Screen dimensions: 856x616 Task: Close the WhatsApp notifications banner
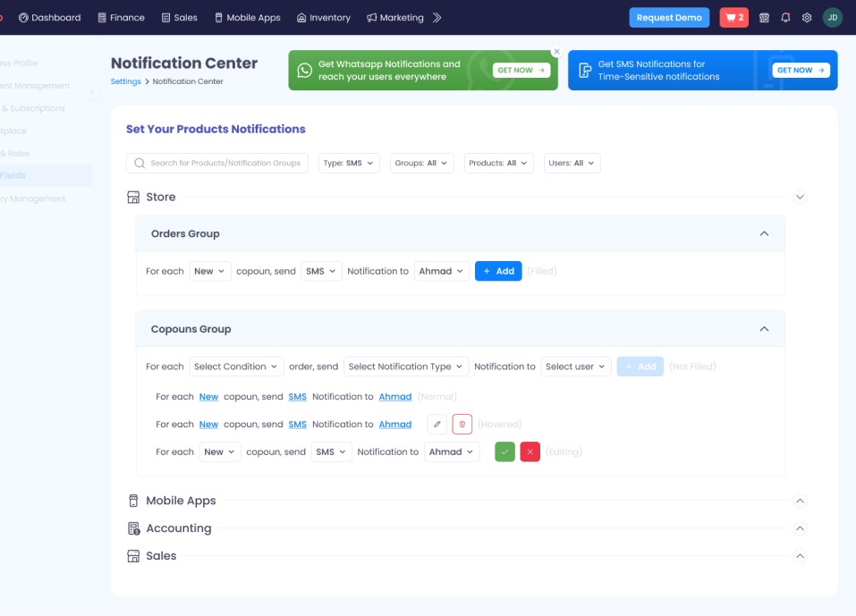tap(556, 52)
